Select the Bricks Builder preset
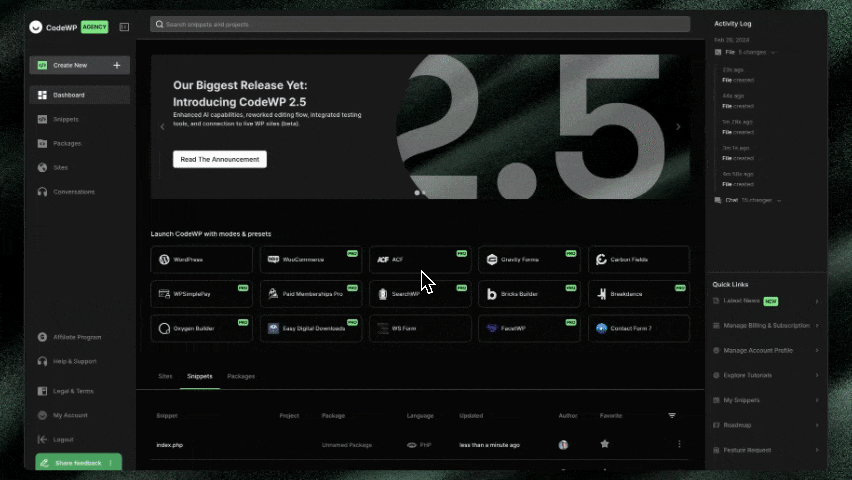 529,294
